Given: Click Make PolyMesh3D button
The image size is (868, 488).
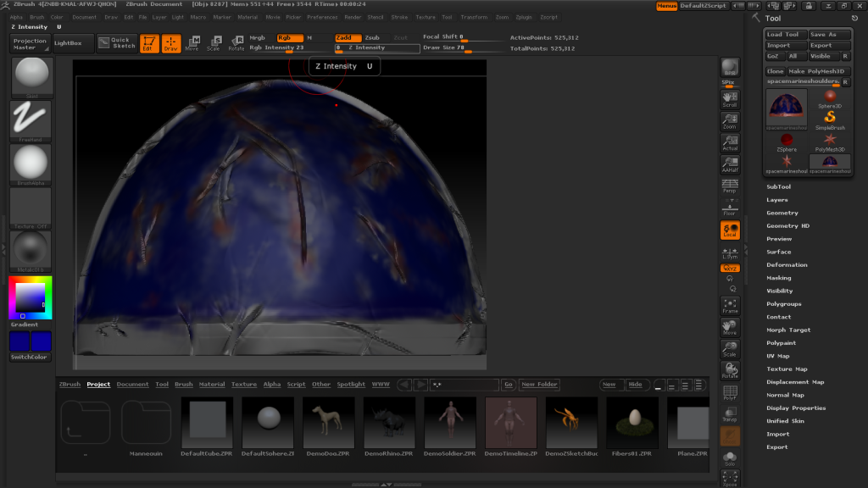Looking at the screenshot, I should tap(819, 71).
